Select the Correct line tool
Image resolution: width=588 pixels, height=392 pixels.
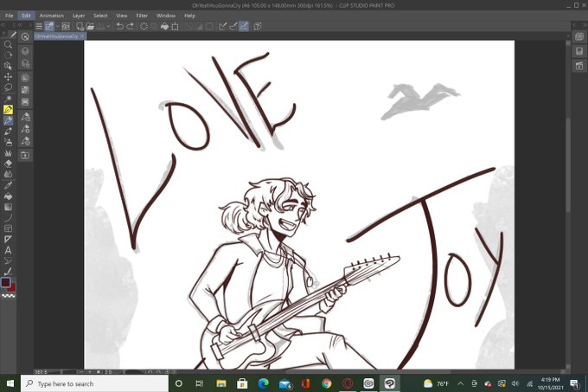tap(8, 271)
